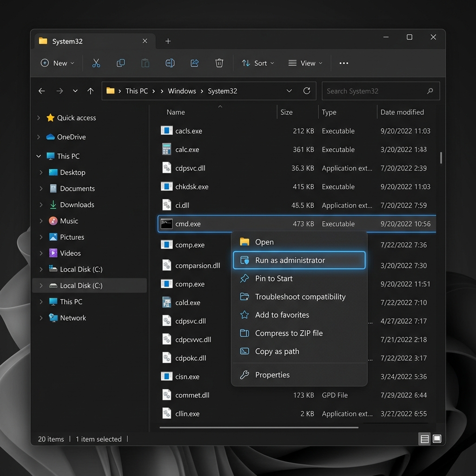Select Documents in the sidebar
Viewport: 476px width, 476px height.
pyautogui.click(x=78, y=189)
